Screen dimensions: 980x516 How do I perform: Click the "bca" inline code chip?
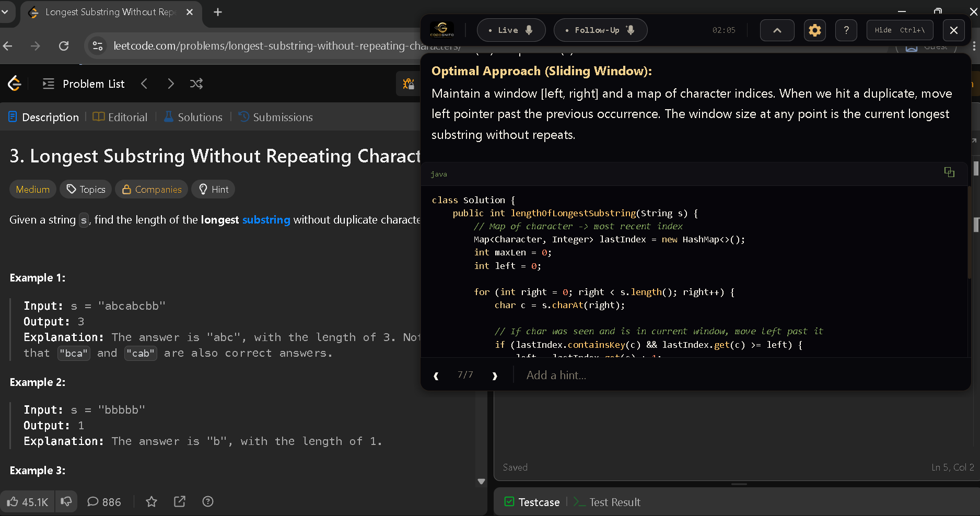[x=74, y=354]
